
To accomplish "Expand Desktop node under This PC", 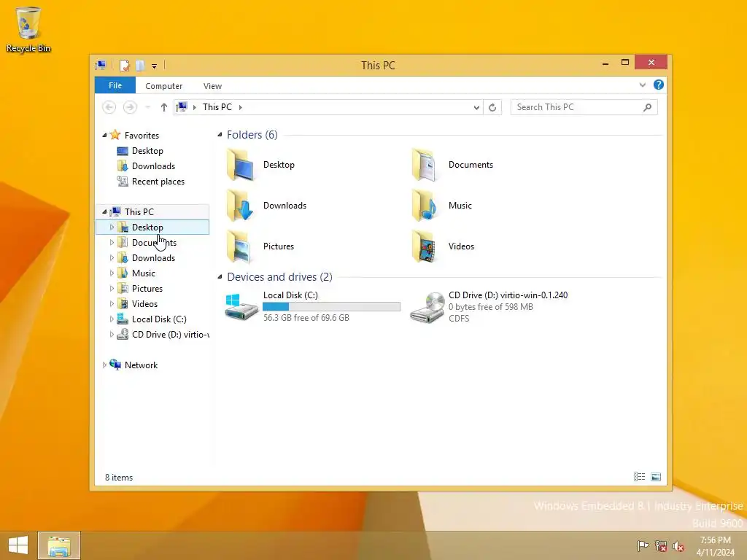I will point(112,227).
